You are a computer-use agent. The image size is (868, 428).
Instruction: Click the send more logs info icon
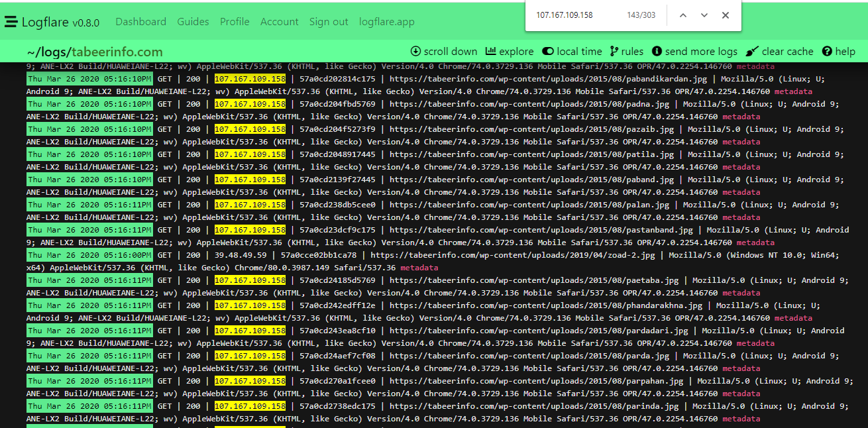coord(657,51)
